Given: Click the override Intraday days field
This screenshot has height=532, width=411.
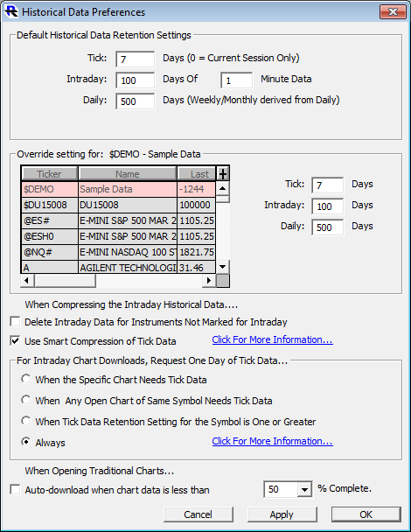Looking at the screenshot, I should point(327,206).
